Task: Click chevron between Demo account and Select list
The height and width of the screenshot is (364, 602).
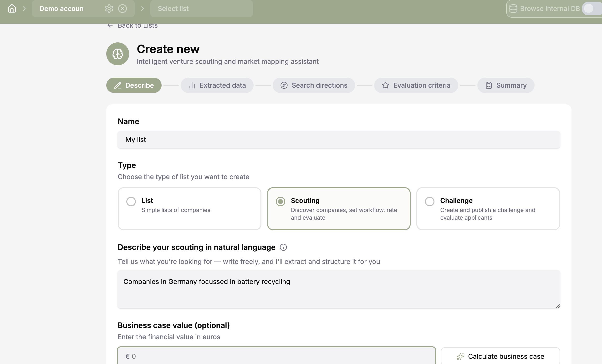Action: [x=143, y=9]
